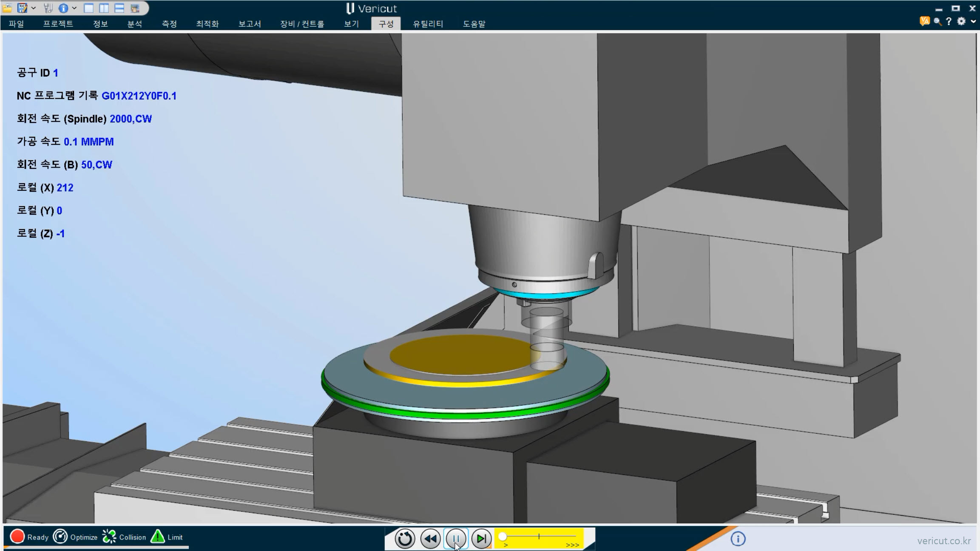Pause the simulation

point(456,539)
